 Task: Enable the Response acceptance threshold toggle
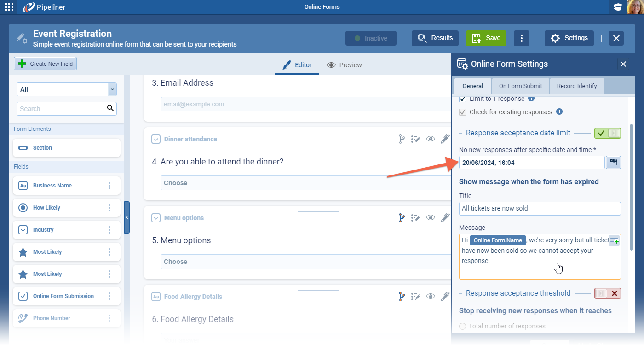click(607, 293)
